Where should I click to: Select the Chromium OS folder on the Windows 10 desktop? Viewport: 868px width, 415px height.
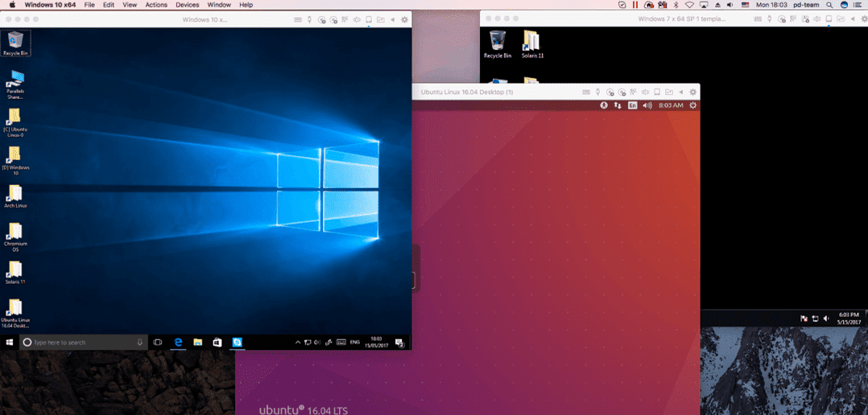15,237
